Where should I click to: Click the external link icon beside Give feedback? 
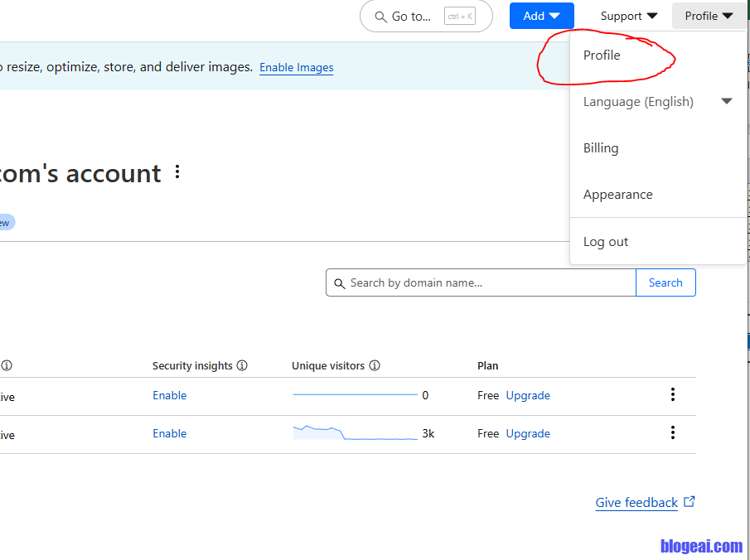click(x=690, y=502)
